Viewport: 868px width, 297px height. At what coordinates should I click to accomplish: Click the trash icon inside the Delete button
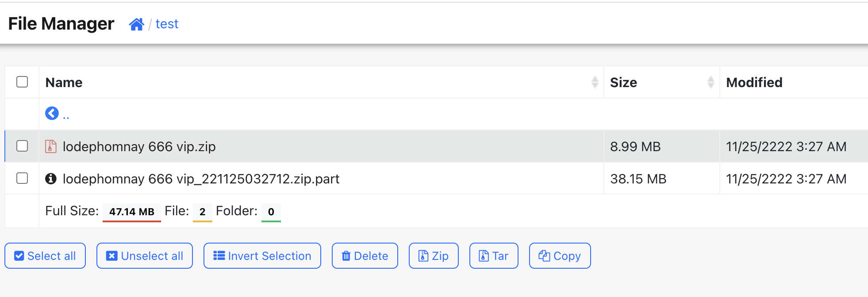[346, 255]
